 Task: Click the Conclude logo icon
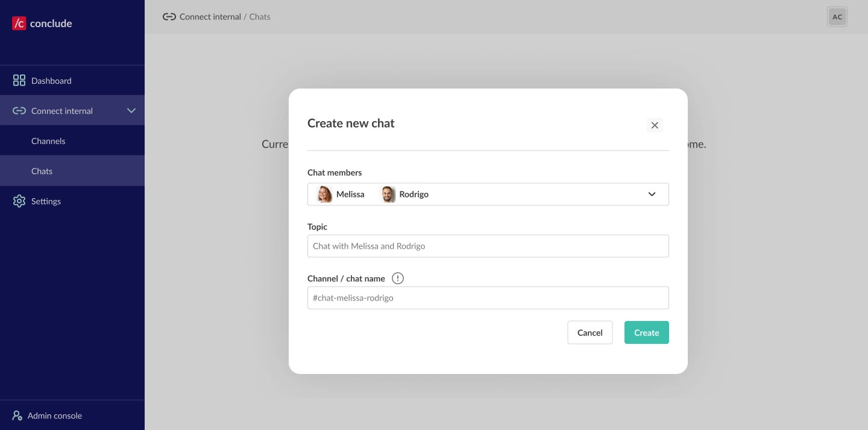(19, 23)
